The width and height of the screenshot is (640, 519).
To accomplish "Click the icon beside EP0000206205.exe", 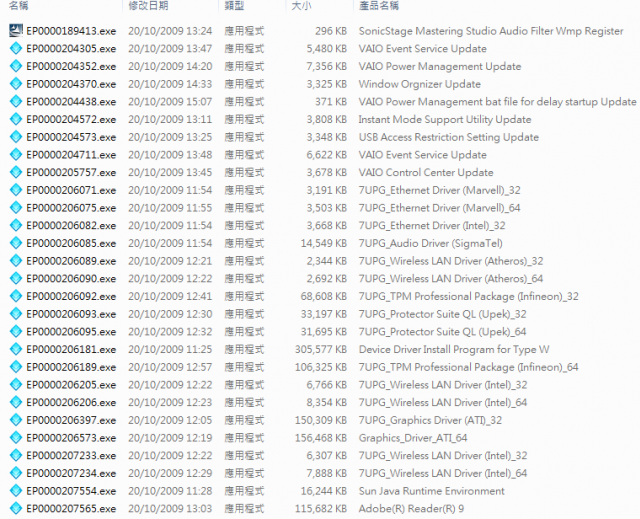I will [x=16, y=384].
